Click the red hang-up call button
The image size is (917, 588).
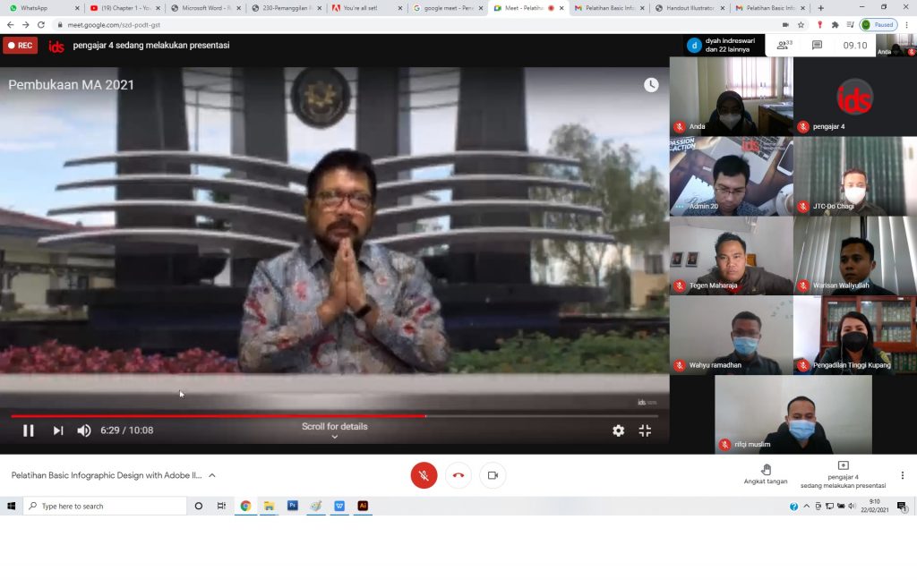tap(458, 475)
